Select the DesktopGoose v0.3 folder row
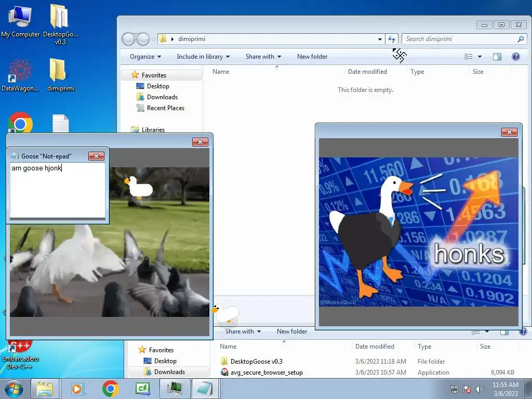This screenshot has height=399, width=532. (x=368, y=362)
